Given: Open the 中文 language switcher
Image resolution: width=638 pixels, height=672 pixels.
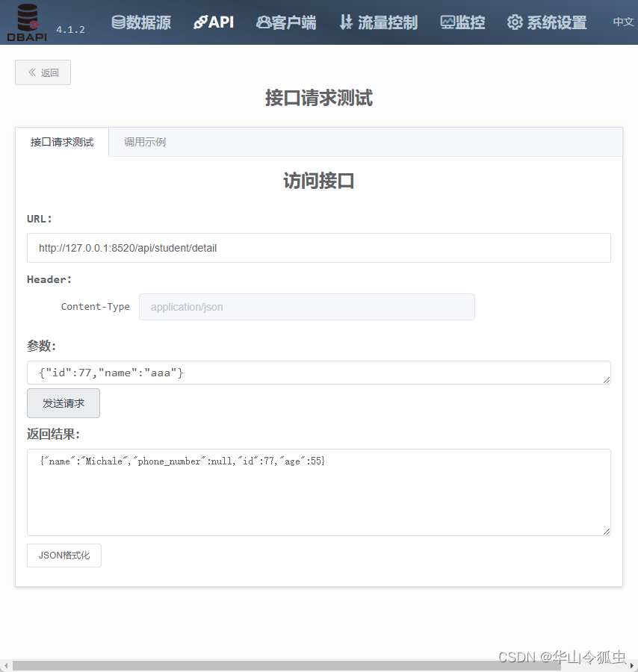Looking at the screenshot, I should (622, 22).
